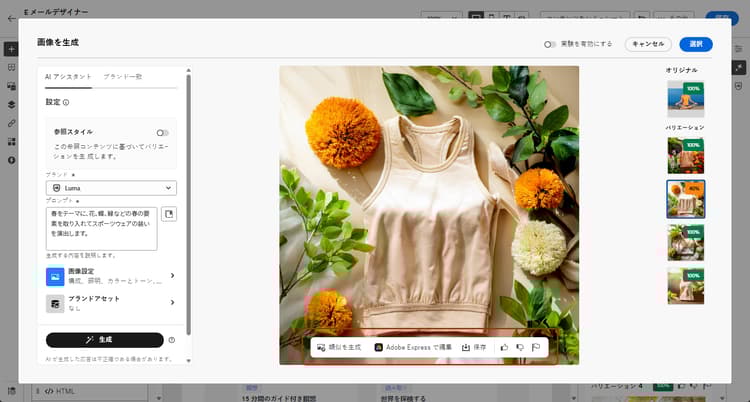
Task: Switch to the AI アシスタント tab
Action: tap(68, 77)
